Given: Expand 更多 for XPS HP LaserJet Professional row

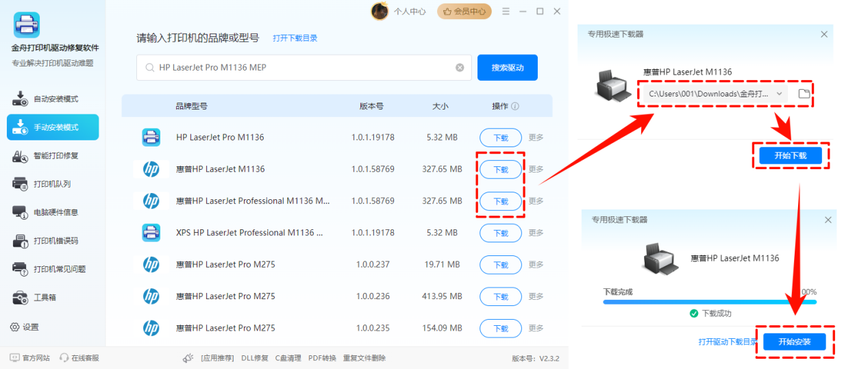Looking at the screenshot, I should coord(536,233).
